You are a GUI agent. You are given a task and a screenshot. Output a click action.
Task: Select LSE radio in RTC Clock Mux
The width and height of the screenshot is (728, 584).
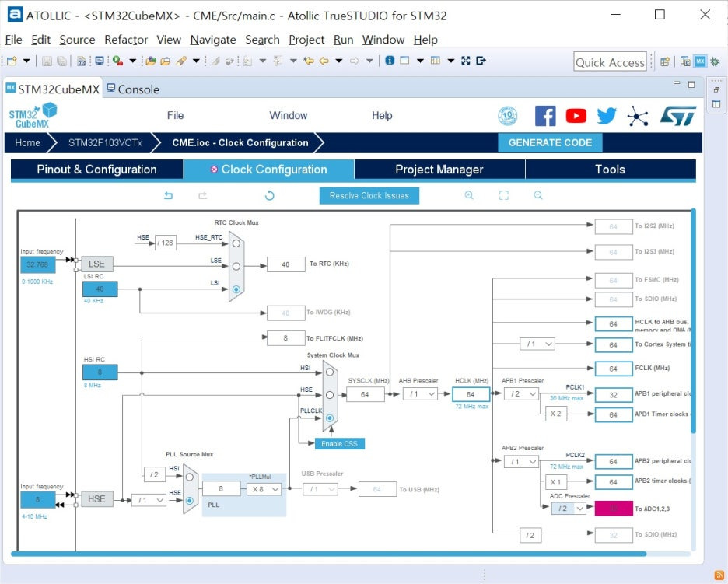236,267
